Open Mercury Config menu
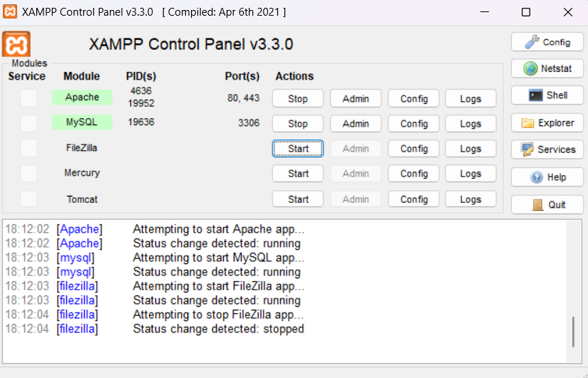Image resolution: width=588 pixels, height=378 pixels. coord(413,174)
